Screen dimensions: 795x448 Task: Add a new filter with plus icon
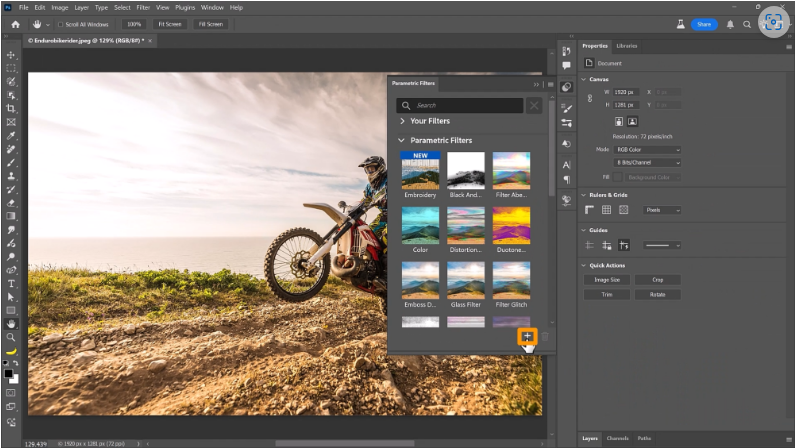pyautogui.click(x=527, y=336)
